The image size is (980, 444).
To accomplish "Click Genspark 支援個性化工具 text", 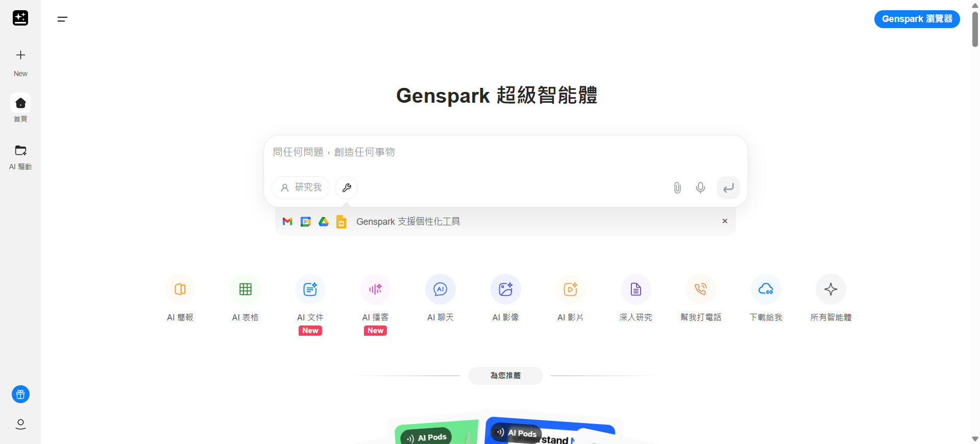I will pos(408,221).
